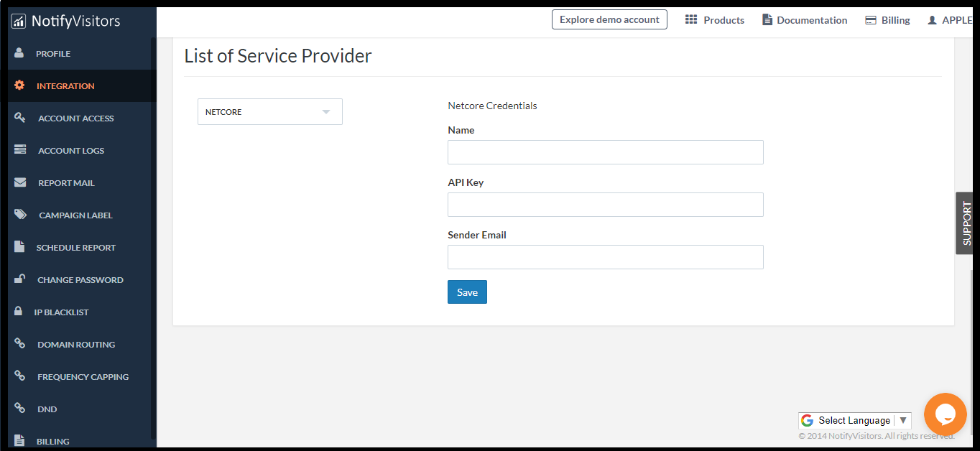Click the Billing card icon in header
This screenshot has width=980, height=451.
[871, 20]
